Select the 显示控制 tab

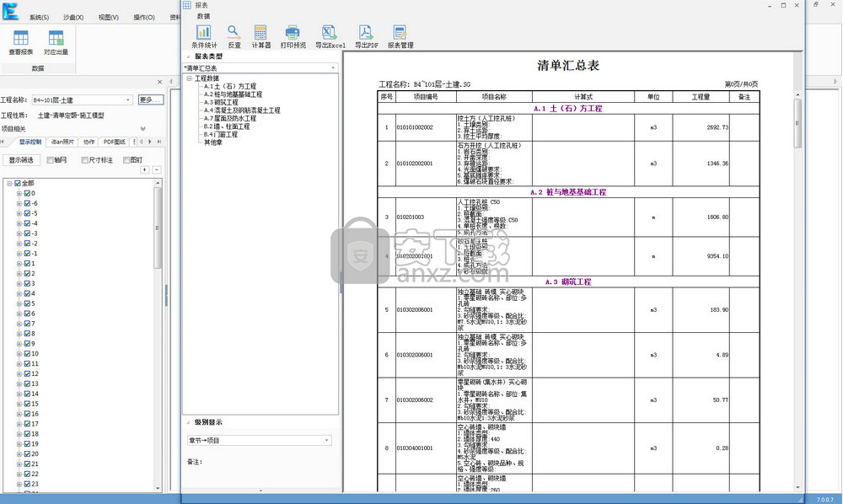pos(30,142)
